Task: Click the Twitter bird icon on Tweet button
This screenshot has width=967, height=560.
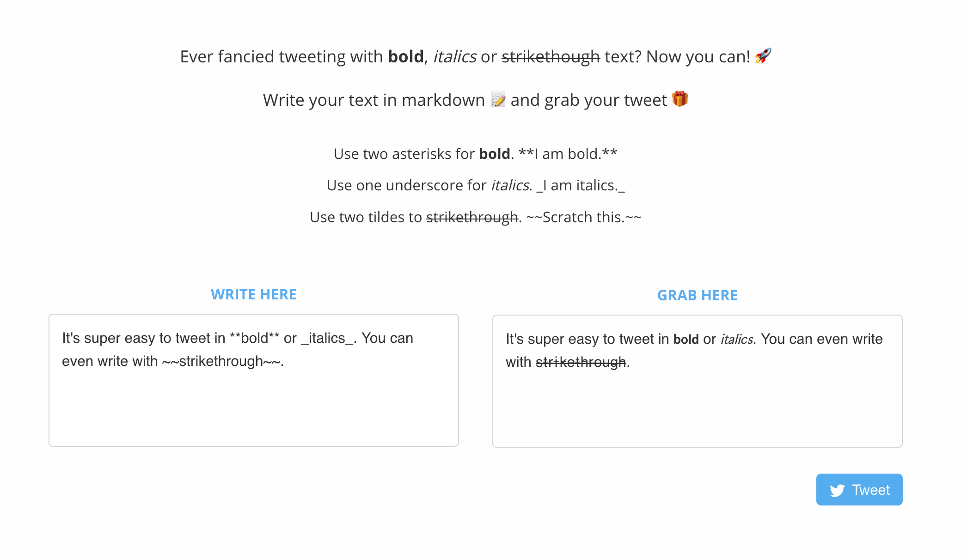Action: pos(838,489)
